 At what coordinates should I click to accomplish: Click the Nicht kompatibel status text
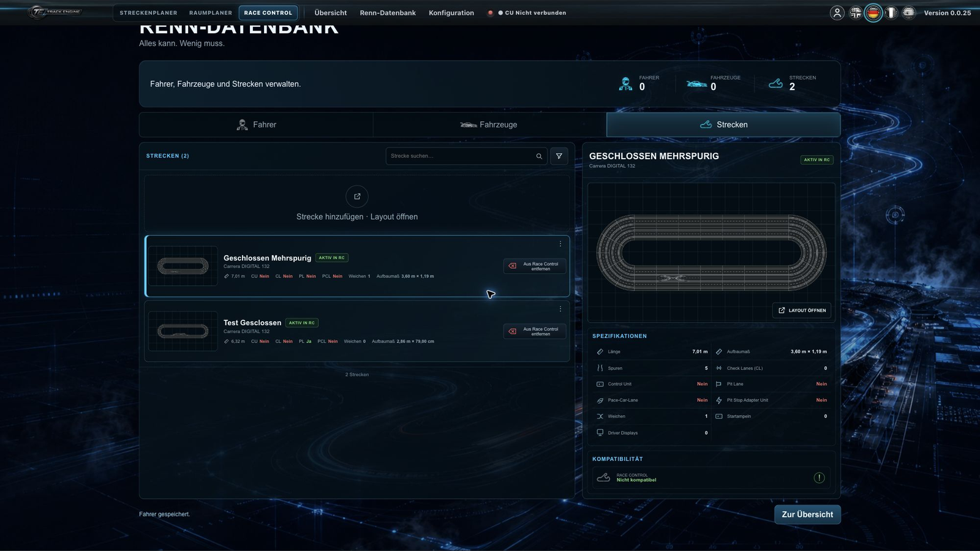636,480
